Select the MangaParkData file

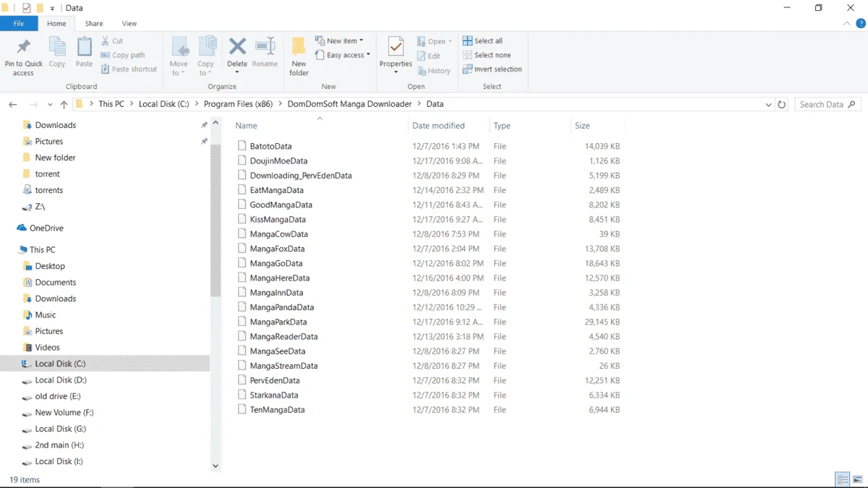tap(278, 322)
